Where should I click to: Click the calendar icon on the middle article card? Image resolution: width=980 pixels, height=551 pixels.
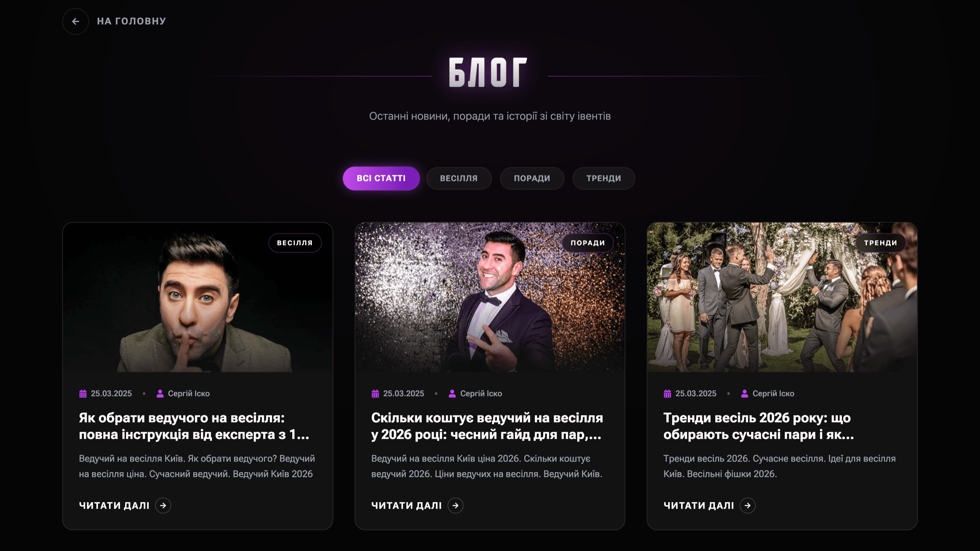375,393
